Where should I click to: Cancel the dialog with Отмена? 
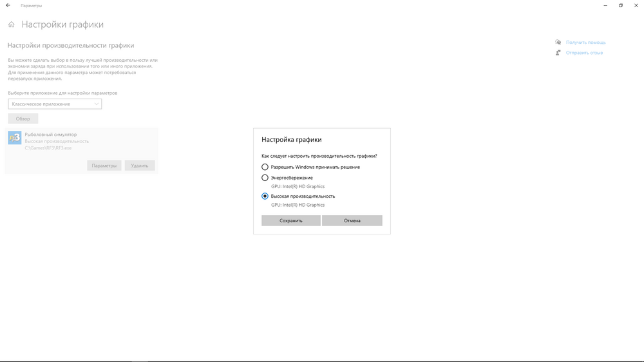click(x=352, y=220)
